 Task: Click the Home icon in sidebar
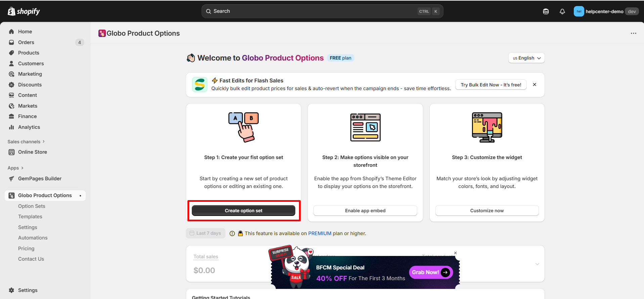[x=11, y=32]
